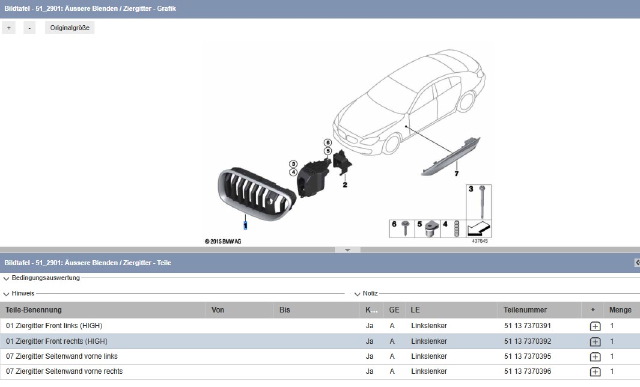Add part 51 13 7370391 to list

click(x=595, y=326)
